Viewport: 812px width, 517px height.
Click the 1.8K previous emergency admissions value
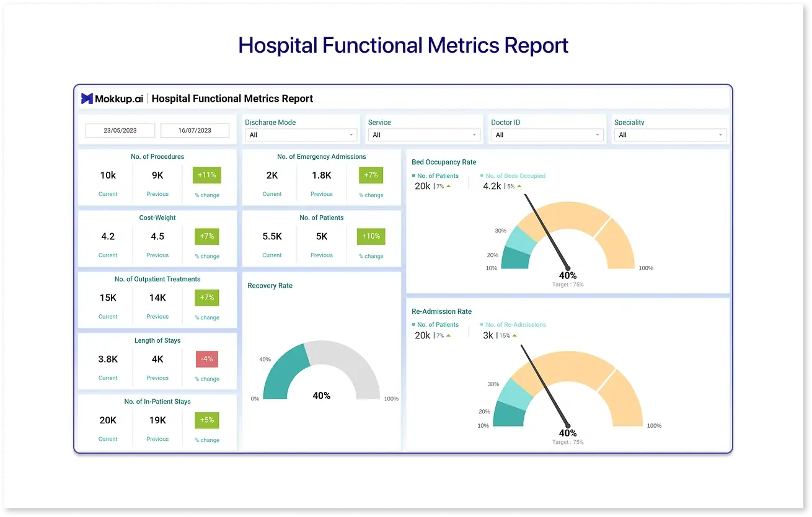(x=322, y=175)
